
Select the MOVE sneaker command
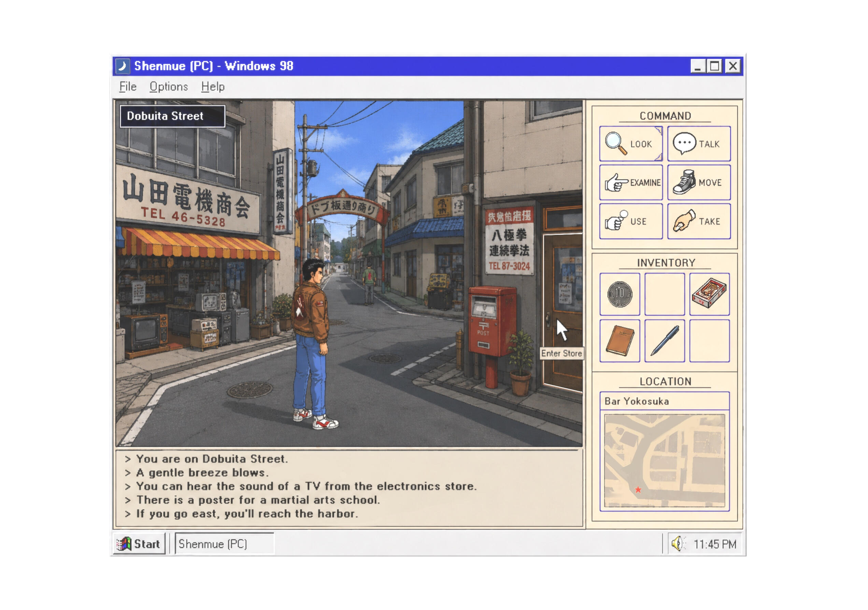point(699,182)
